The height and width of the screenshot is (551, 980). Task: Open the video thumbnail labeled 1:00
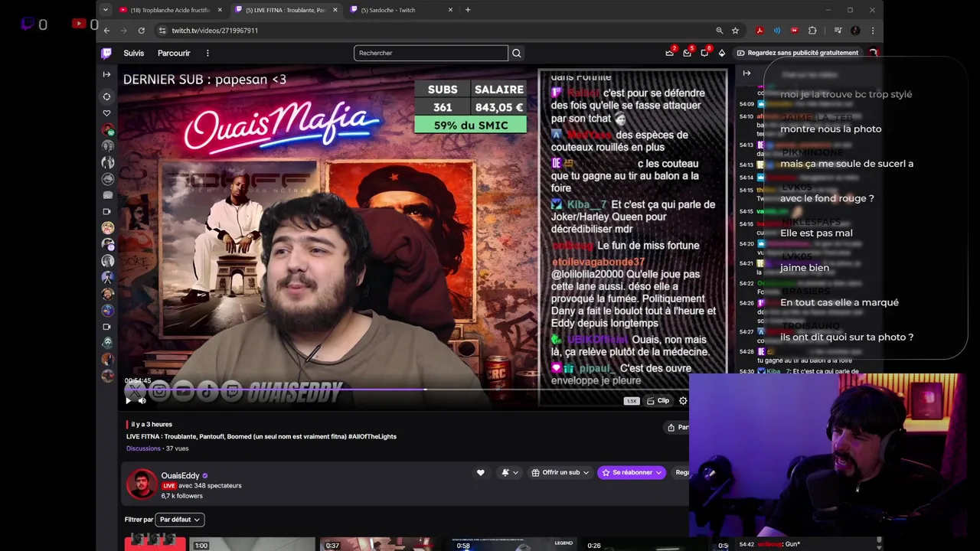tap(253, 544)
